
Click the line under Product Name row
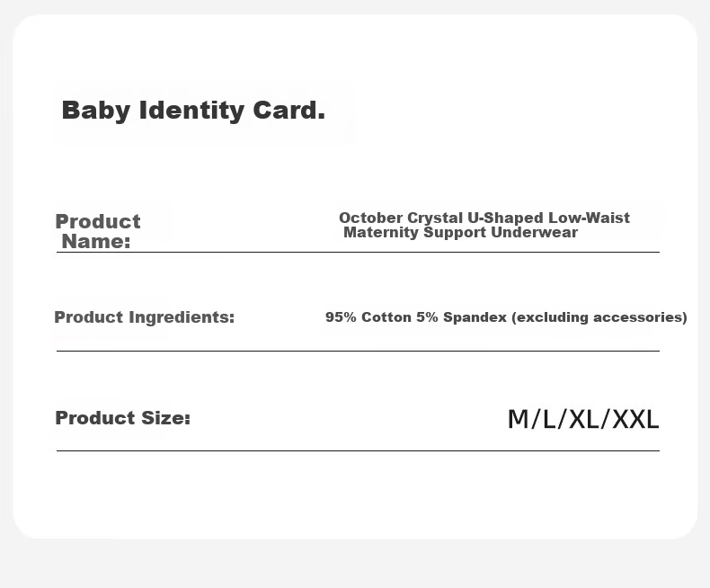tap(358, 252)
